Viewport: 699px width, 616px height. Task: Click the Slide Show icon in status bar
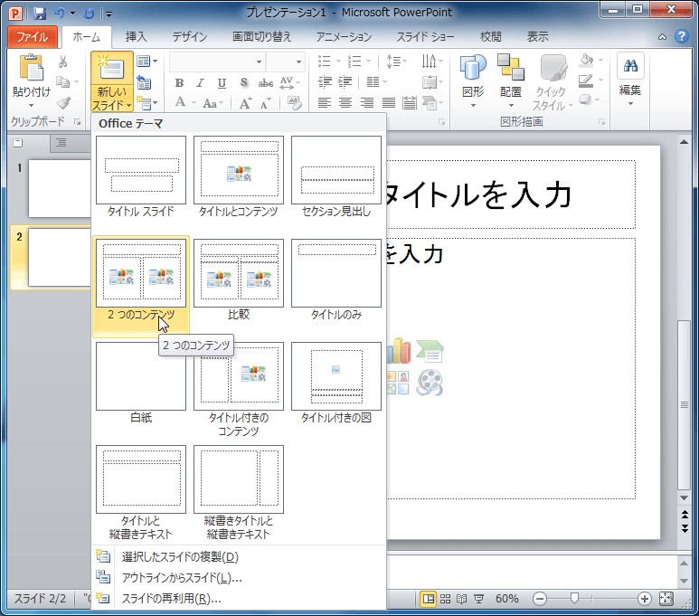(478, 599)
